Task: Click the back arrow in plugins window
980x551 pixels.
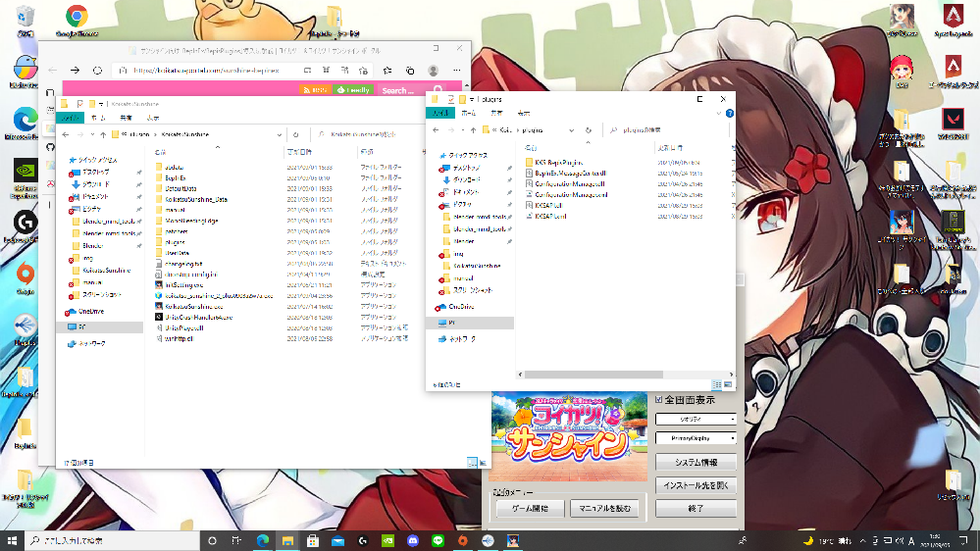Action: (436, 130)
